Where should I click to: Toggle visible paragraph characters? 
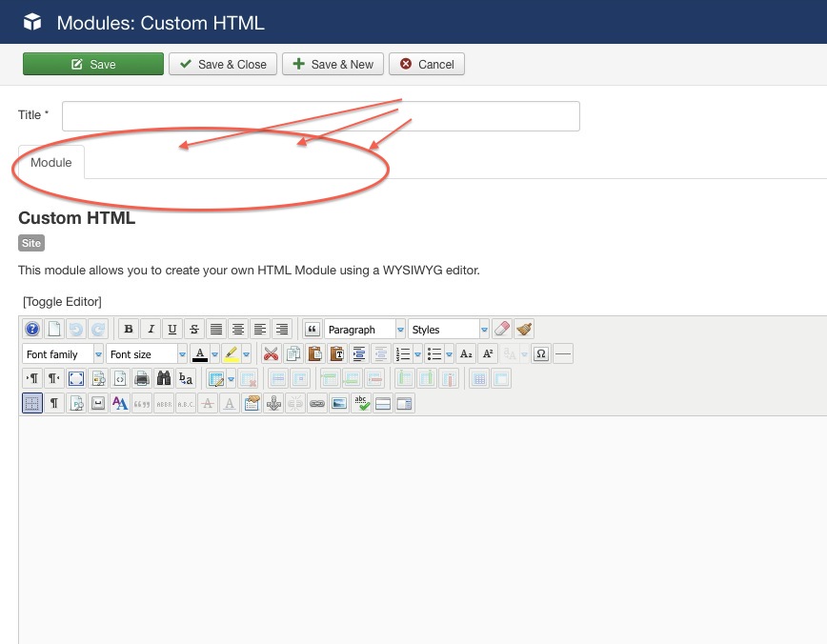click(54, 404)
